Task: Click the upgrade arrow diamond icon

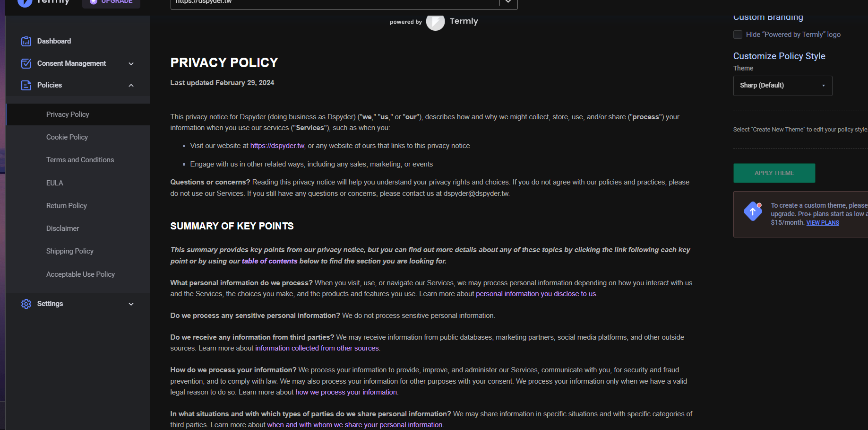Action: click(x=753, y=211)
